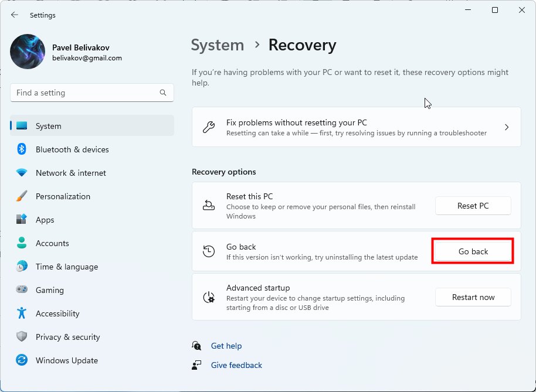Click System in the breadcrumb header

pyautogui.click(x=218, y=45)
